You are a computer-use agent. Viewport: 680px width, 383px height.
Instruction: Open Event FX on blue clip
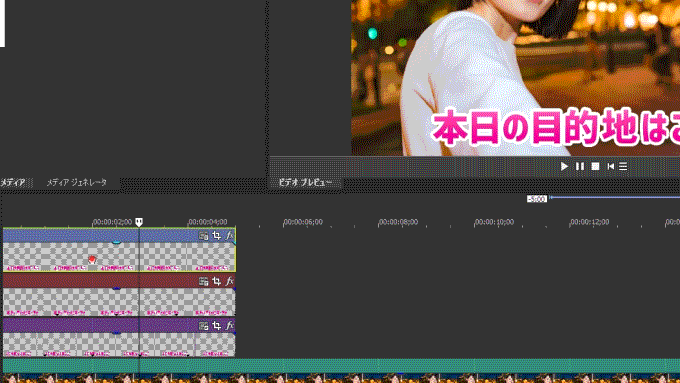pyautogui.click(x=229, y=236)
